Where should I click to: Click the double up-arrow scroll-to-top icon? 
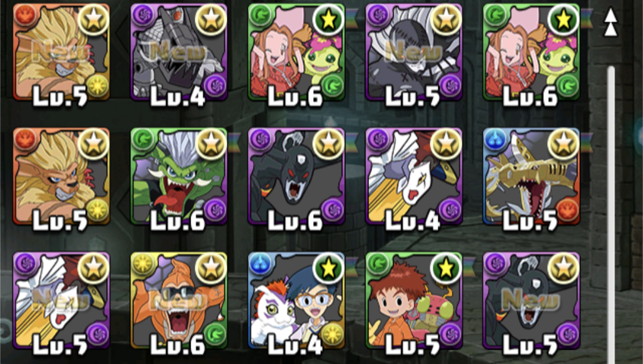(x=611, y=23)
